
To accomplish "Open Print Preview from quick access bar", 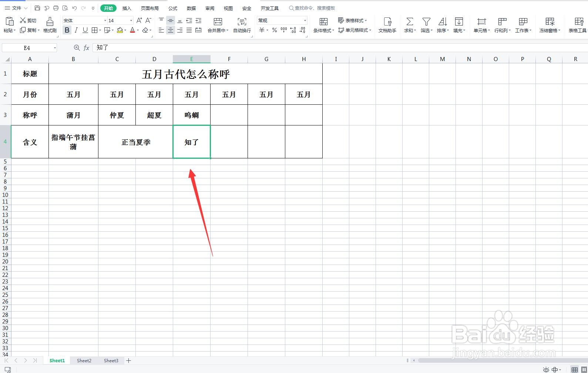I will click(x=65, y=8).
